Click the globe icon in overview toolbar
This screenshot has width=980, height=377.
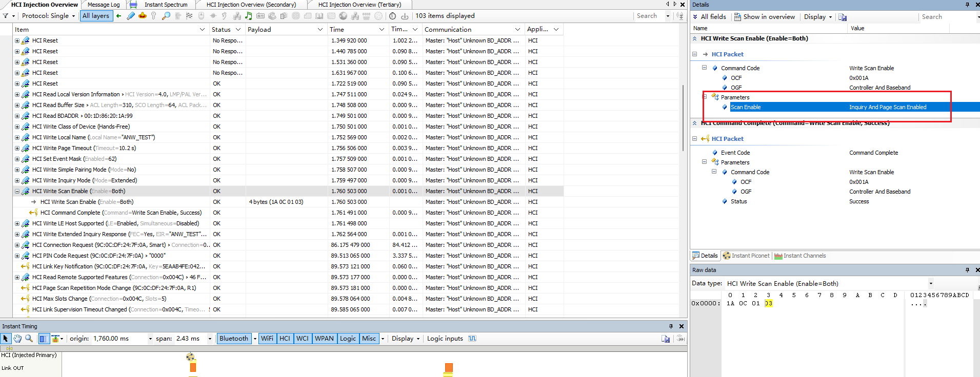pyautogui.click(x=343, y=16)
